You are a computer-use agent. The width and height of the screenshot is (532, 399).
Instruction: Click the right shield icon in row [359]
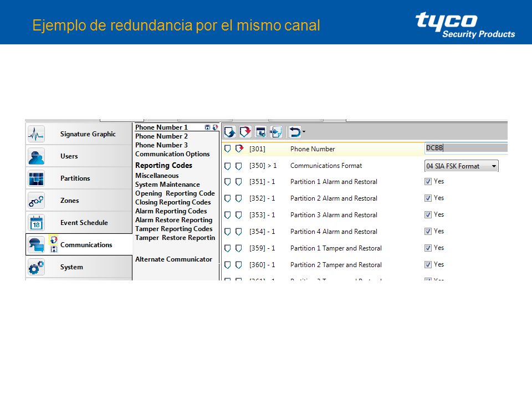pyautogui.click(x=238, y=248)
